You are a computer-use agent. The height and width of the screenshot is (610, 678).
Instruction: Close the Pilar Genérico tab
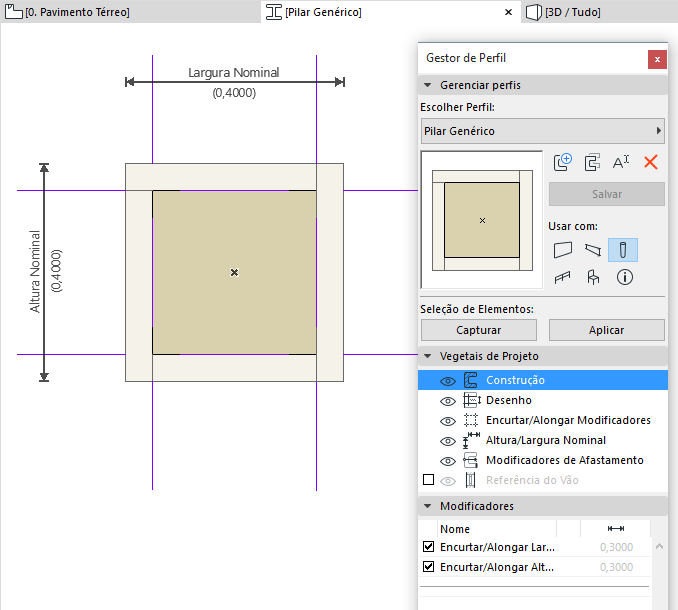pyautogui.click(x=508, y=12)
